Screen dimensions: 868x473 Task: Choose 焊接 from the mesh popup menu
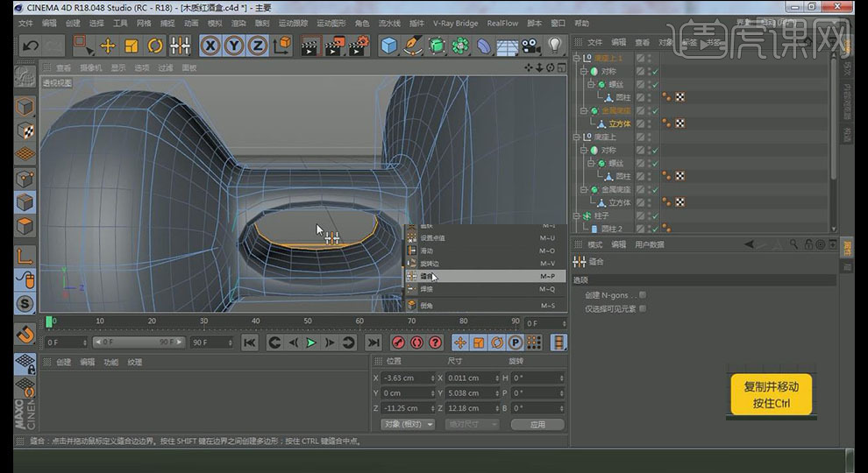[484, 289]
